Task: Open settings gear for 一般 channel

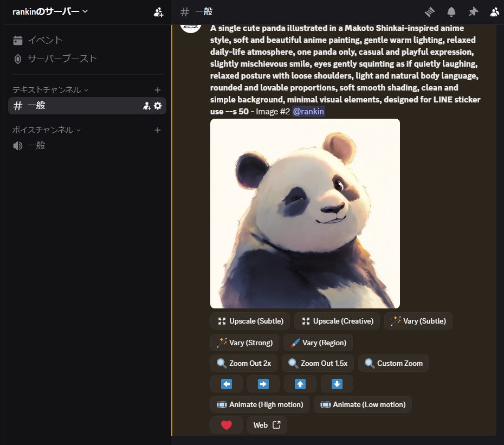Action: pyautogui.click(x=158, y=106)
